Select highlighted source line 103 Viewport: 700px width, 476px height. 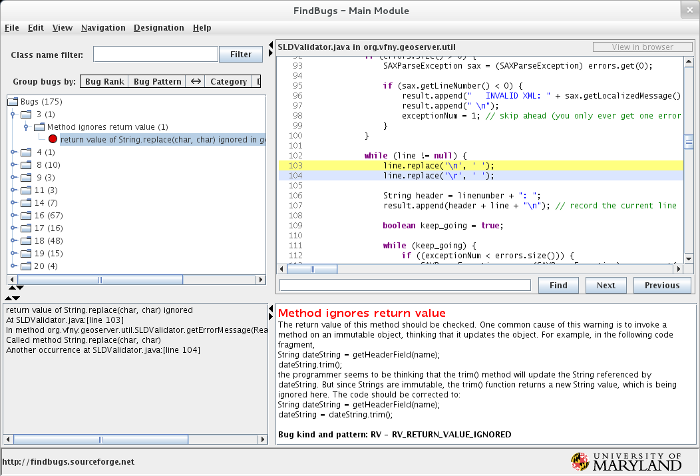click(480, 166)
